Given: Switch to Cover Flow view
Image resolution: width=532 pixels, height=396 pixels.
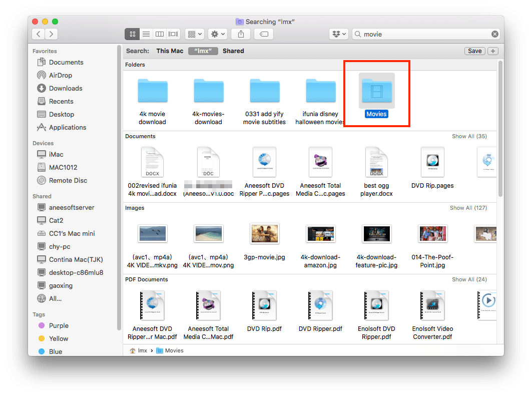Looking at the screenshot, I should coord(173,34).
